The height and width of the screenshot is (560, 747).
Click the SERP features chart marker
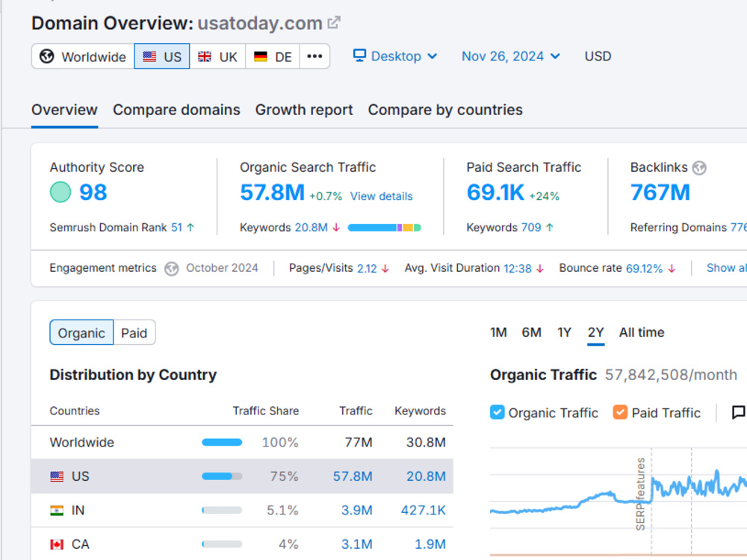(641, 494)
